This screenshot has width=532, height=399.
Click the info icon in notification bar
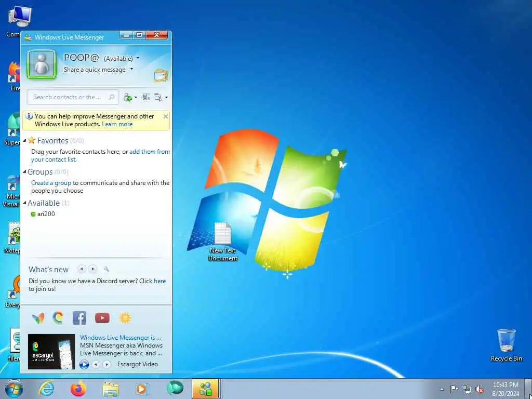[29, 116]
